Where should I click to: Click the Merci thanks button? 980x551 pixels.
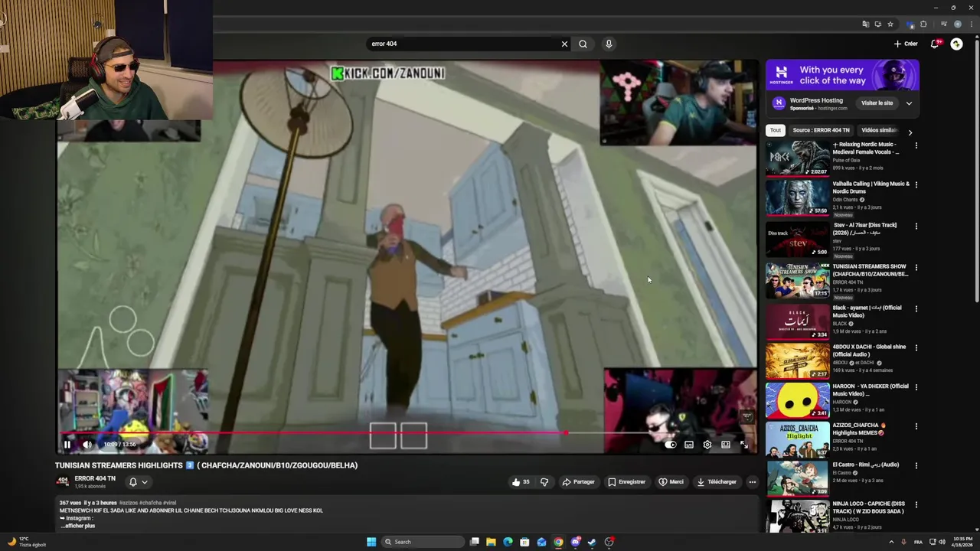click(x=671, y=482)
